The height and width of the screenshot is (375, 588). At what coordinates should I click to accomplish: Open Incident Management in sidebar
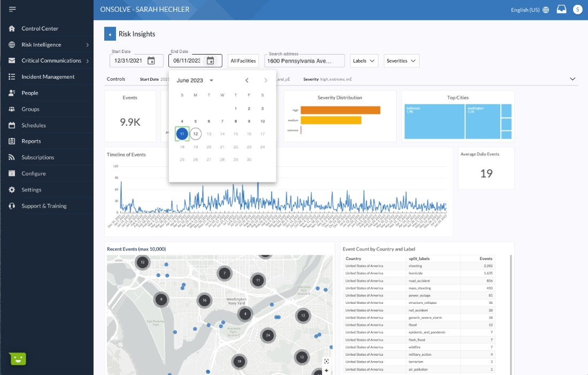click(48, 77)
